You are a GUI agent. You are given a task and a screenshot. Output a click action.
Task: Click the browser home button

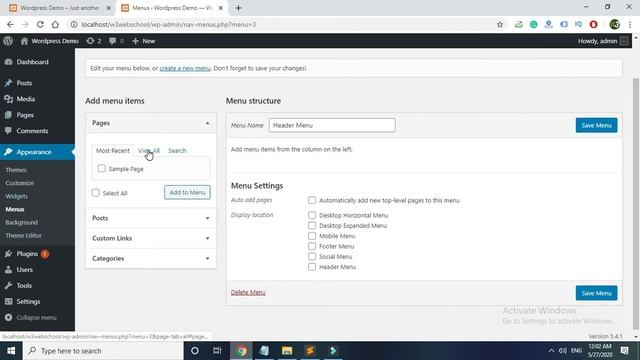55,24
